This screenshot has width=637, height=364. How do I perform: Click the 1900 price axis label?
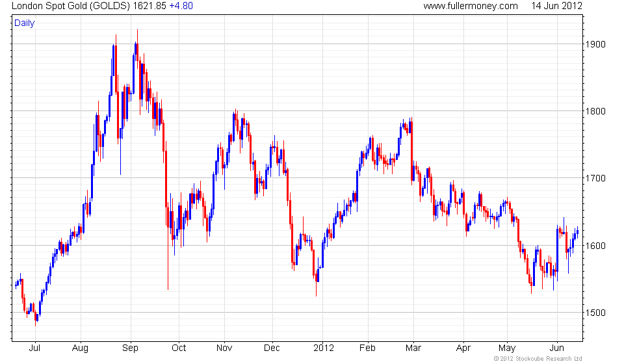point(595,44)
